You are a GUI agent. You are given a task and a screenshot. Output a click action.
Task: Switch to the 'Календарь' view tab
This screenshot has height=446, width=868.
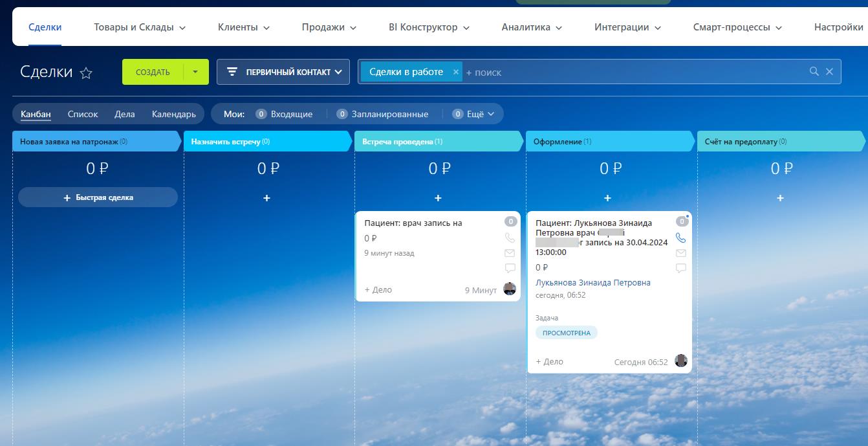coord(173,114)
